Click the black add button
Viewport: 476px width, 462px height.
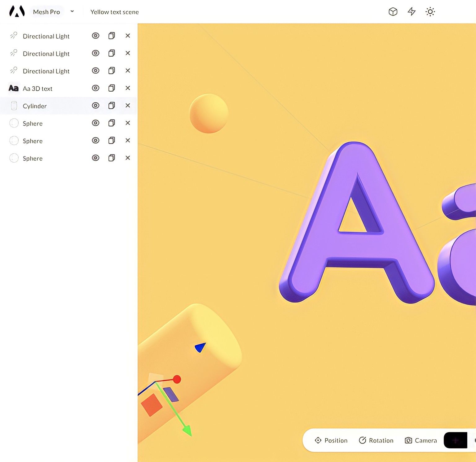click(455, 440)
